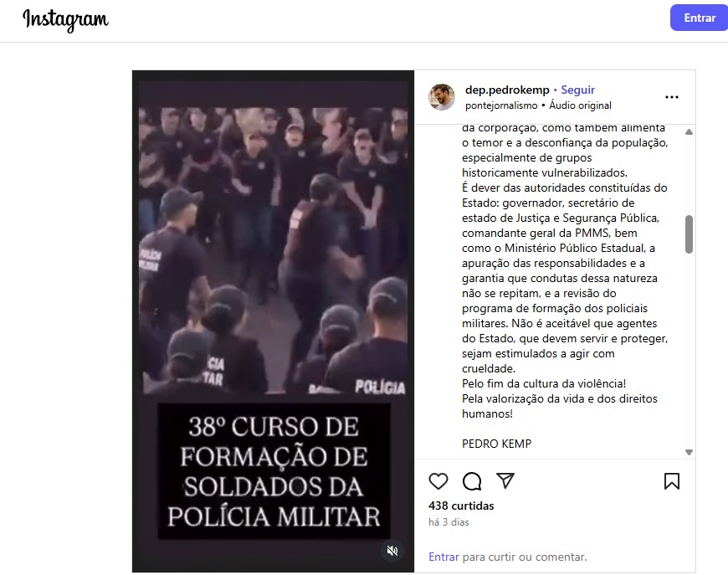Image resolution: width=728 pixels, height=575 pixels.
Task: Click the video of police training
Action: coord(273,321)
